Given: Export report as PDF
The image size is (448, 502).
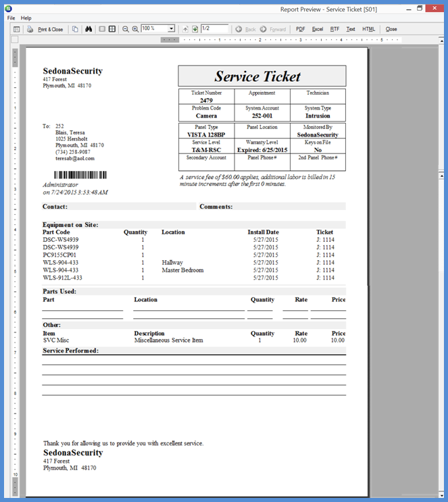Looking at the screenshot, I should click(301, 29).
